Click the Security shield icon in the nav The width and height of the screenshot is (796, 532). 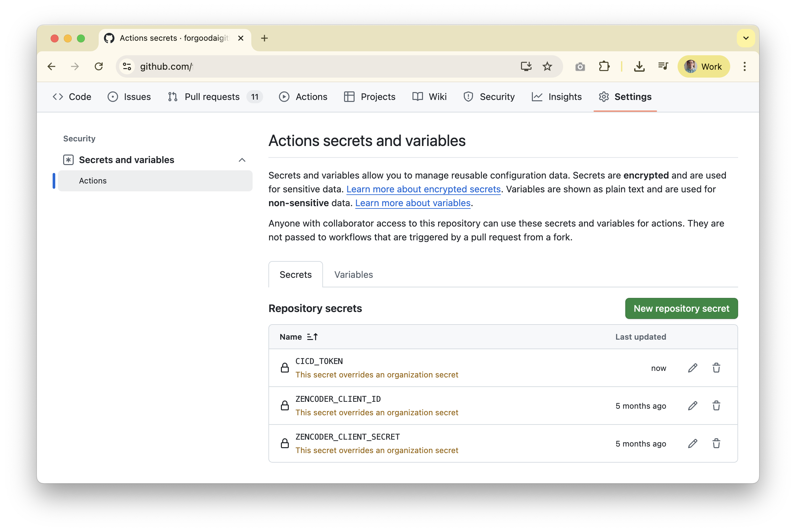tap(468, 97)
